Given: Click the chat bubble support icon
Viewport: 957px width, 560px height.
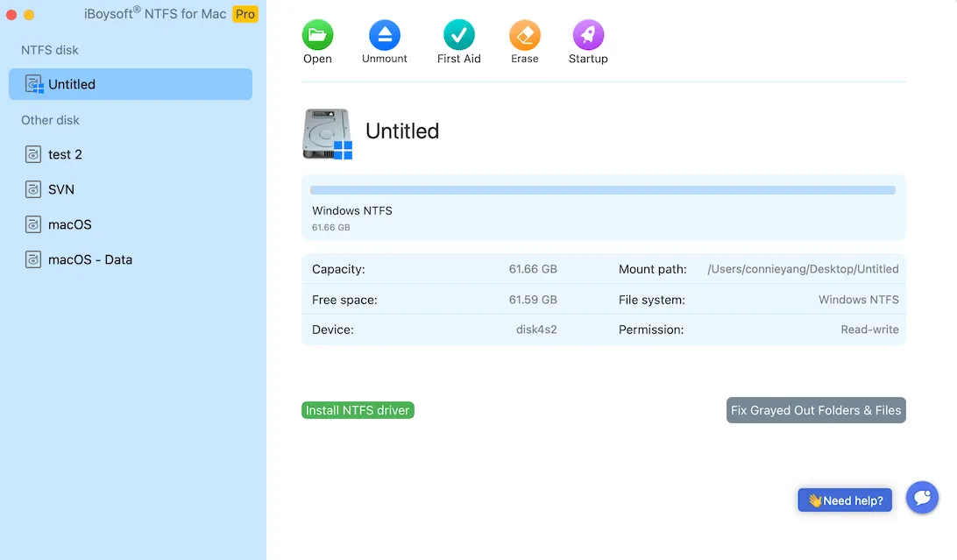Looking at the screenshot, I should point(922,498).
